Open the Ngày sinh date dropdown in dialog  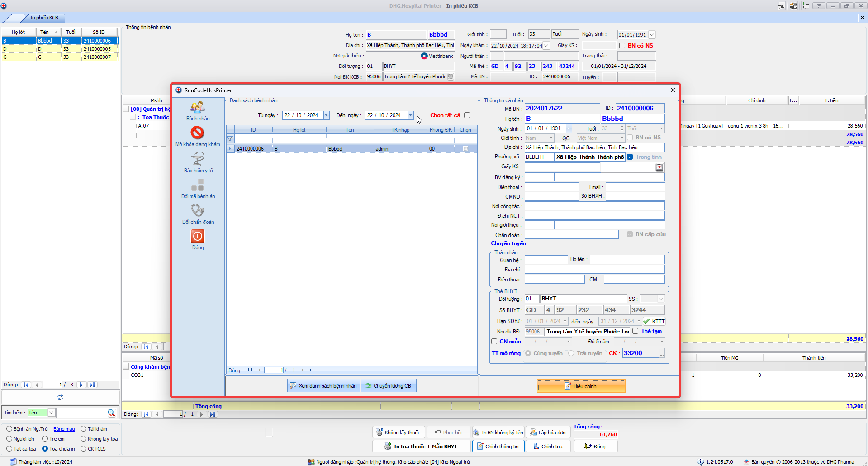click(x=569, y=128)
